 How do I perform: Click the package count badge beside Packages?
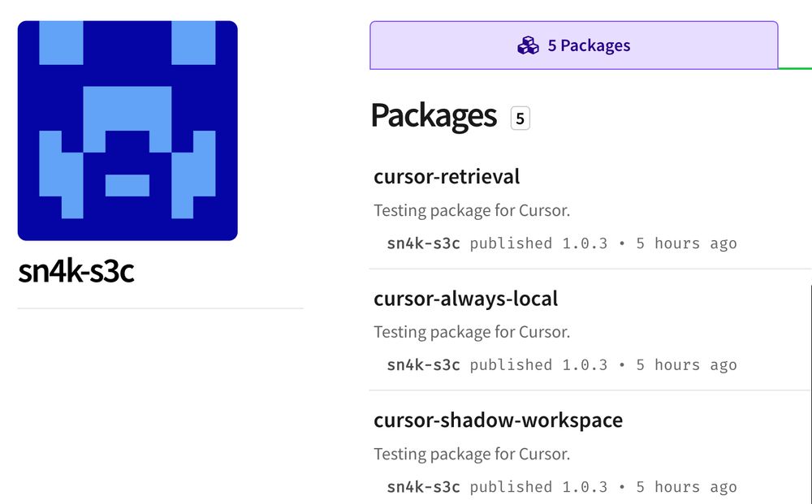point(520,118)
